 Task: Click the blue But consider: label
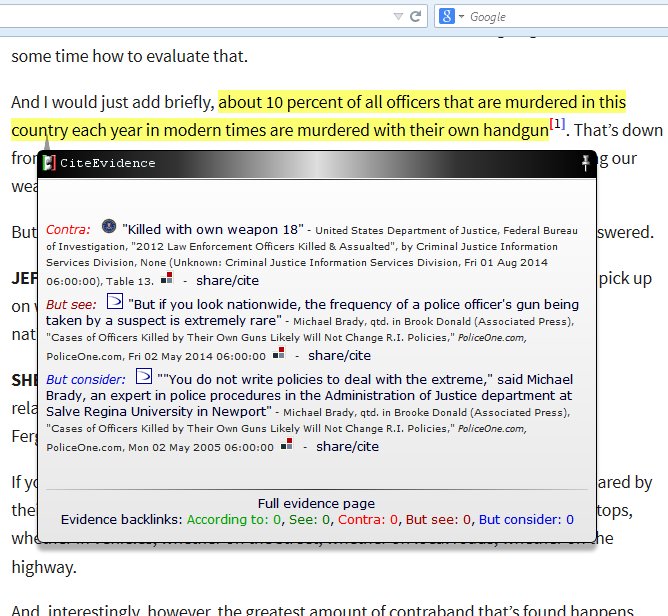(86, 380)
